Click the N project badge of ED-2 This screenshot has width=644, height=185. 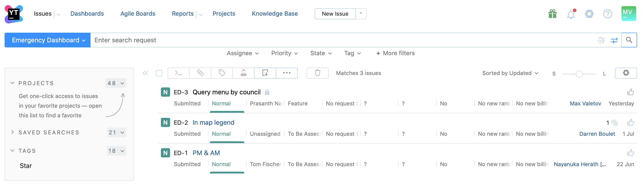pyautogui.click(x=165, y=123)
